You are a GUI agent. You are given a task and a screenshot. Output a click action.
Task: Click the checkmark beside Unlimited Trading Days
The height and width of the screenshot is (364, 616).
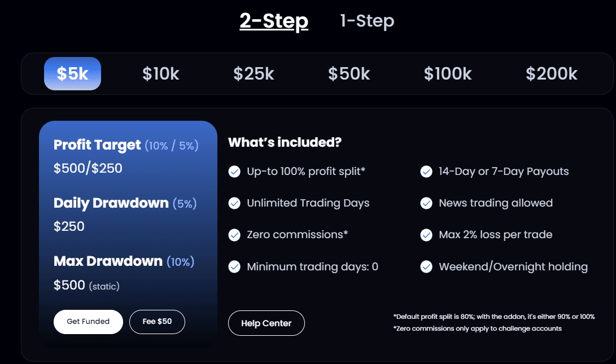point(234,203)
